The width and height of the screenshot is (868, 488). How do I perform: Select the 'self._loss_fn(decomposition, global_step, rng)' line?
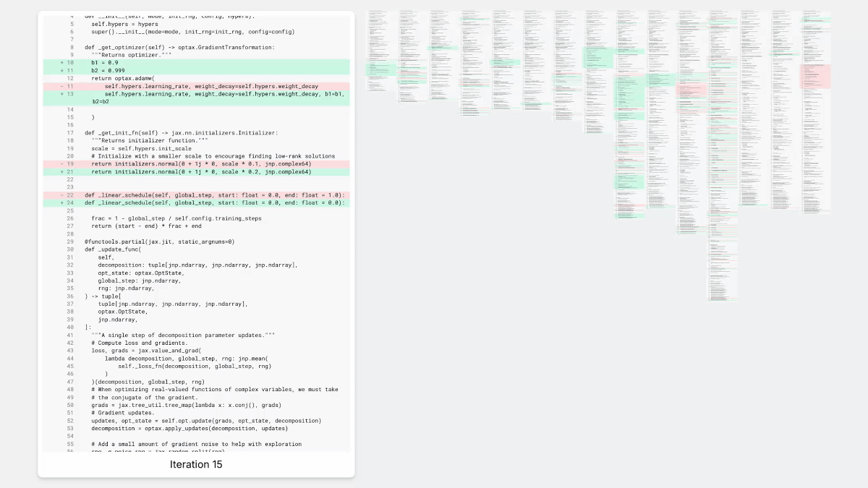(195, 367)
